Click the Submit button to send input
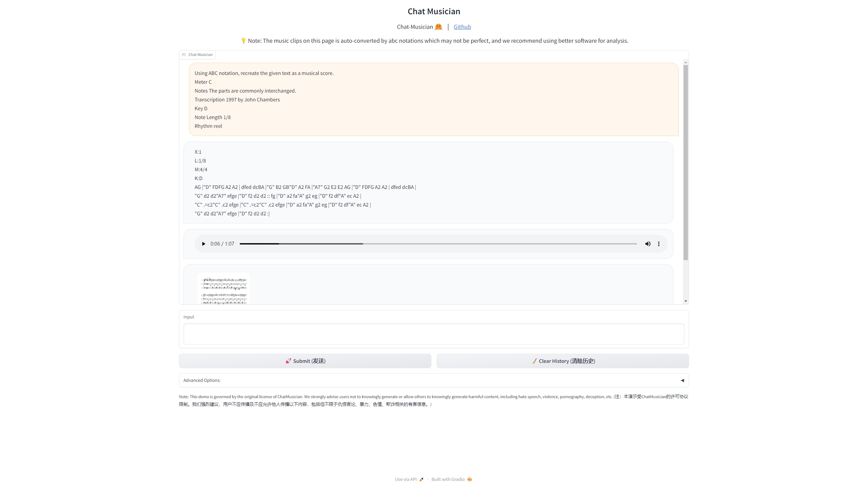Viewport: 868px width, 488px height. (305, 360)
